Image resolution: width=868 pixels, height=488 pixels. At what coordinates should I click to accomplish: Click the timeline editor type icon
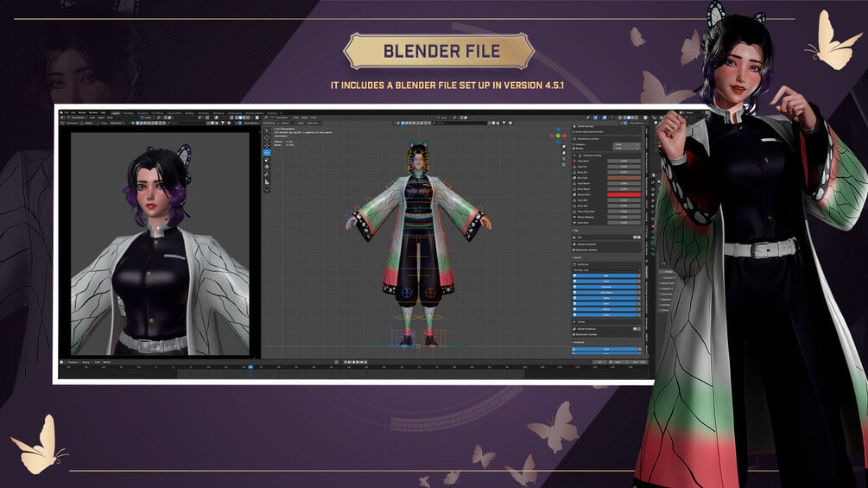tap(61, 362)
